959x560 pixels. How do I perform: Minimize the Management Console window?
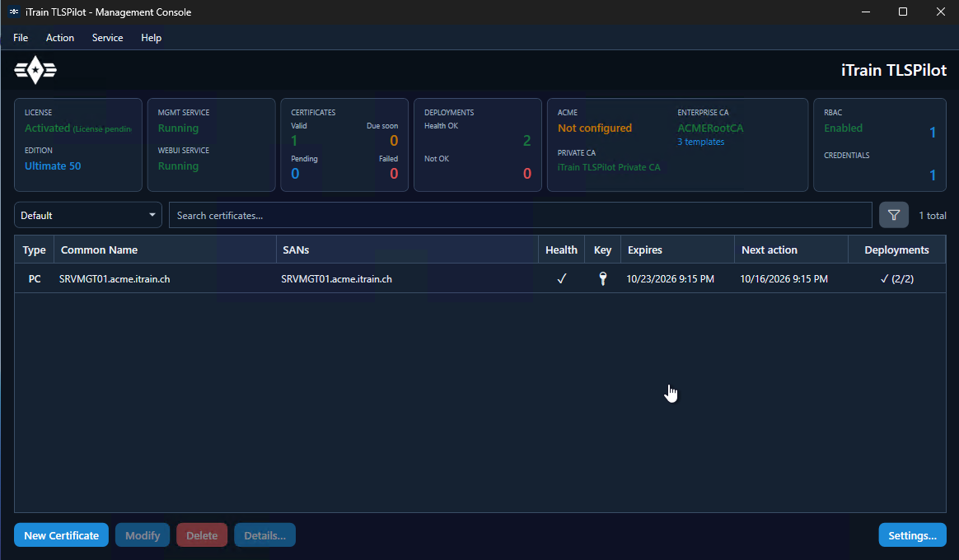(865, 12)
